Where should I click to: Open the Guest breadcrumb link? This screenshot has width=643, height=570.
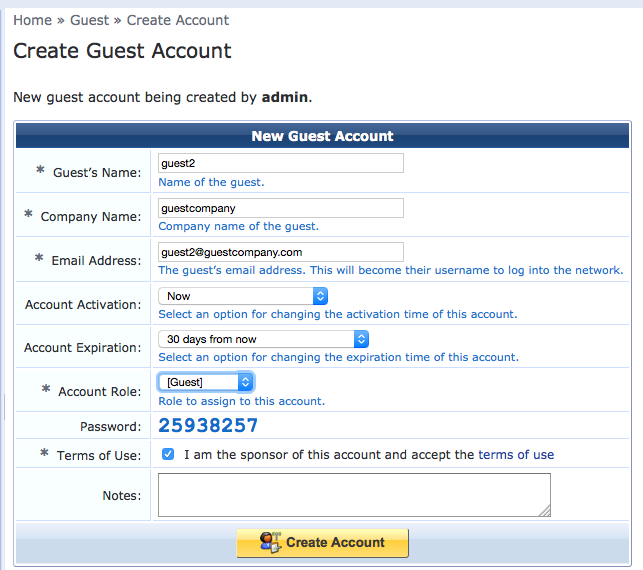pyautogui.click(x=90, y=20)
